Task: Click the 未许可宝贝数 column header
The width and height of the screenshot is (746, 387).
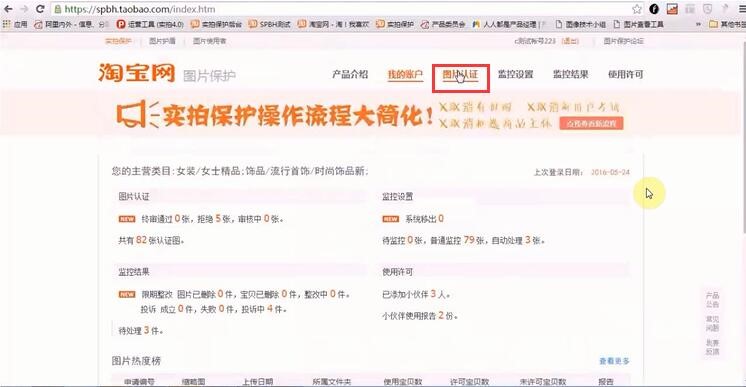Action: (x=543, y=382)
